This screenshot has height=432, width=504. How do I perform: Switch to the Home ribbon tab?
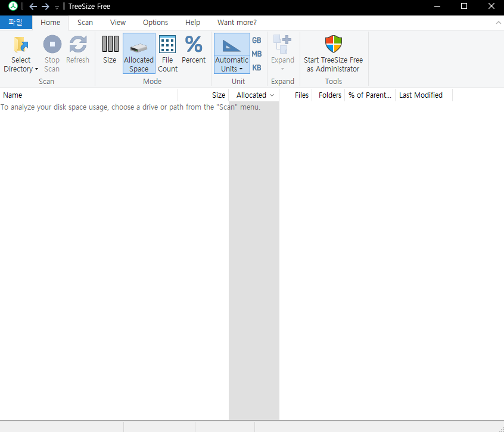click(x=51, y=23)
